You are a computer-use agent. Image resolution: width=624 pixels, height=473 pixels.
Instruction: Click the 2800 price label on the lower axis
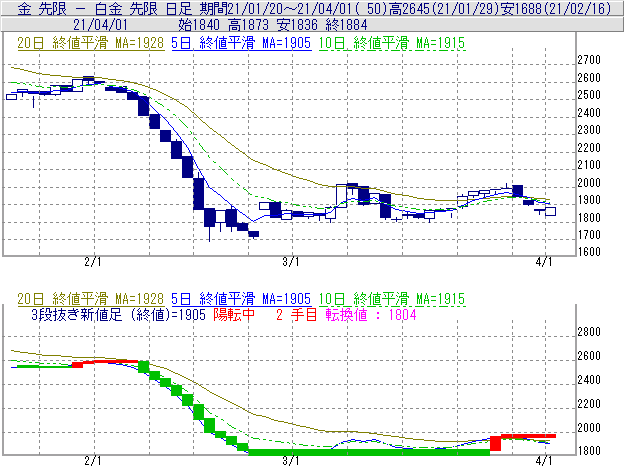(589, 332)
